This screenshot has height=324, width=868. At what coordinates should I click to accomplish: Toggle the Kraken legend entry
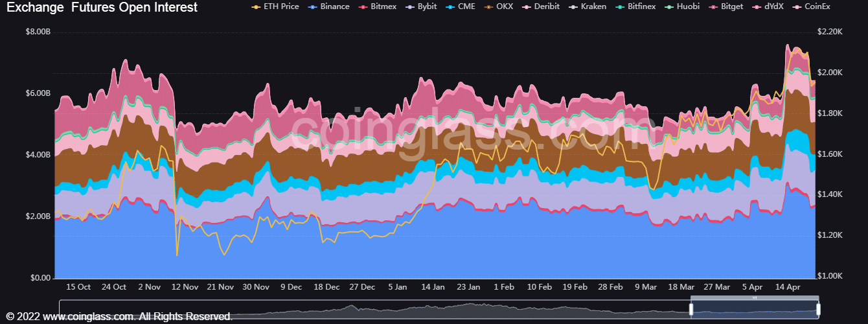pyautogui.click(x=591, y=6)
